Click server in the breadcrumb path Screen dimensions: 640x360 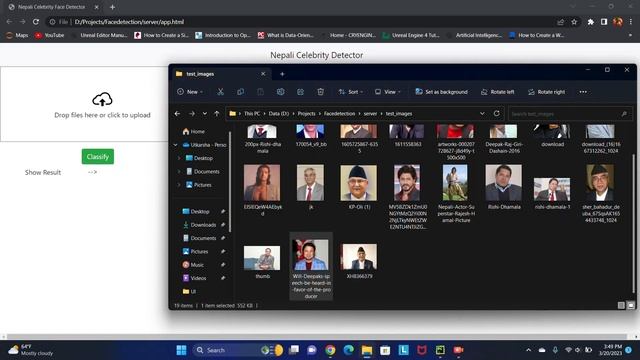(x=370, y=113)
